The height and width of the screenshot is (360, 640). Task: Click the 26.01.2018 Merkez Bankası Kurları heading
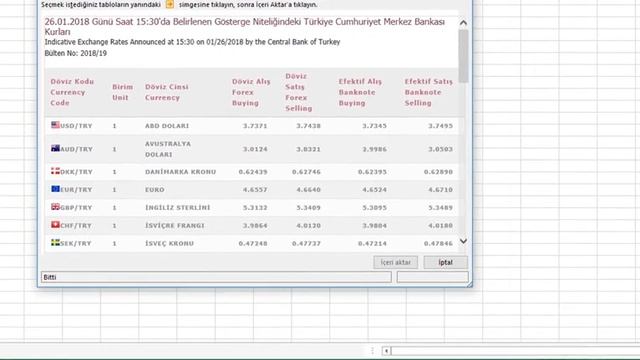[x=244, y=27]
